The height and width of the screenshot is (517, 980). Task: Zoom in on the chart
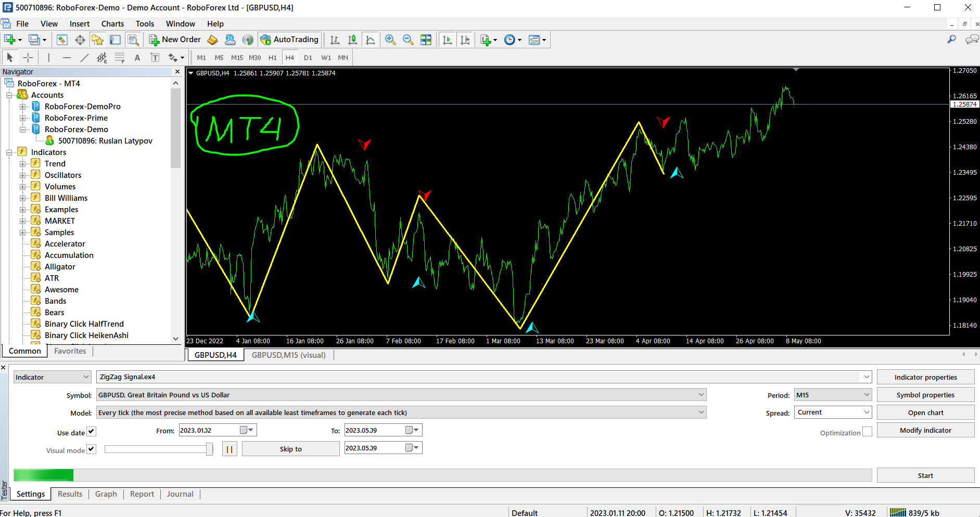[390, 40]
